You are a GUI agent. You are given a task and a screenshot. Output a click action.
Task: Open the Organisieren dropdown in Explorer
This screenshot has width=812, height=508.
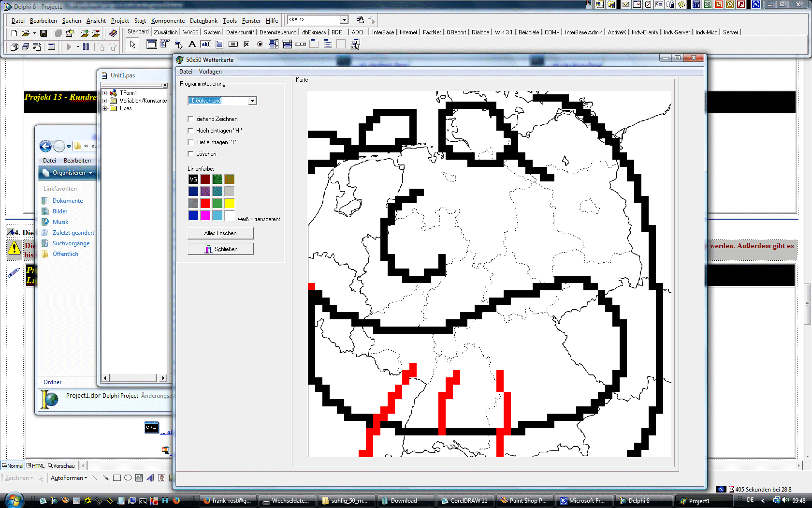point(68,173)
